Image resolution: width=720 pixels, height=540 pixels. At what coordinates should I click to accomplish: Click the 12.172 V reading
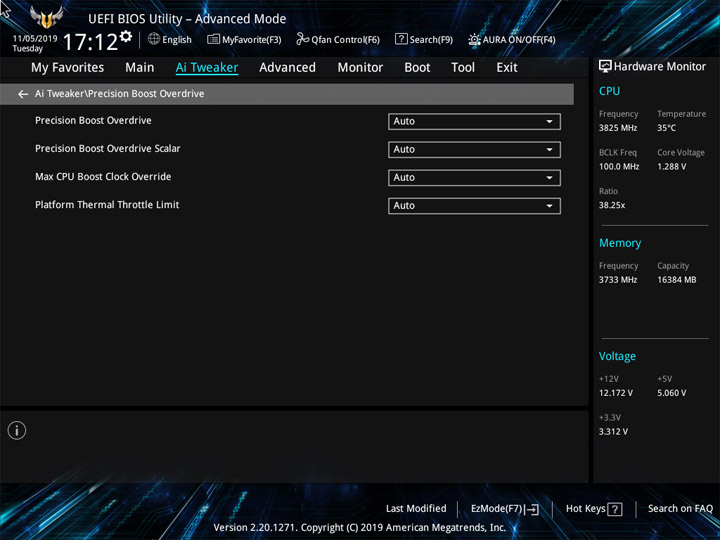click(x=615, y=393)
